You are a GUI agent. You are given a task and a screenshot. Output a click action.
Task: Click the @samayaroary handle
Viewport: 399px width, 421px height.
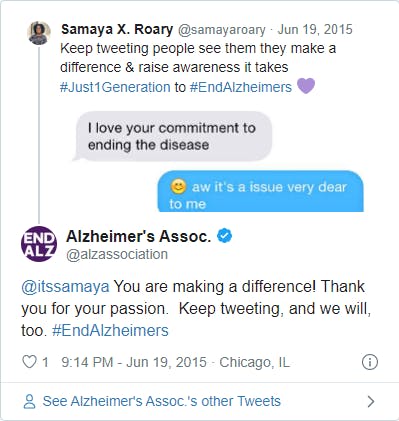[x=222, y=30]
